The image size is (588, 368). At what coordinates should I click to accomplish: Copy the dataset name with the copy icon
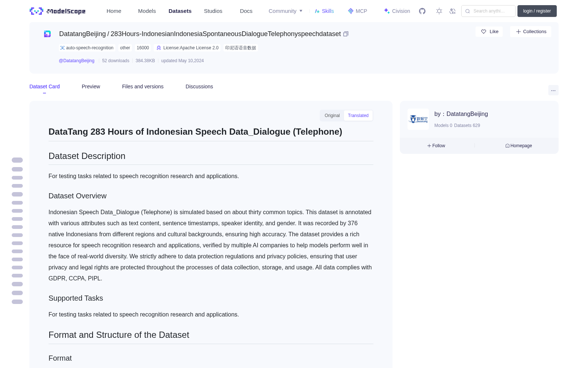(346, 34)
